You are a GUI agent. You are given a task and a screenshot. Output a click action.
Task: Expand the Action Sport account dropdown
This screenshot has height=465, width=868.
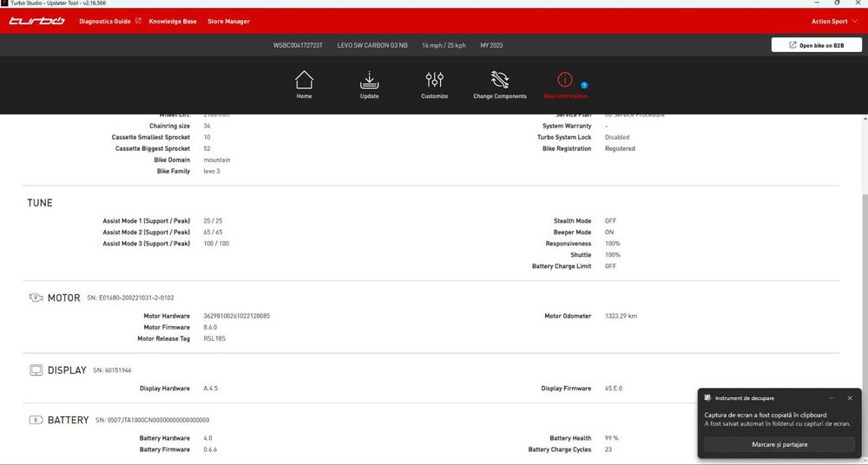click(835, 22)
